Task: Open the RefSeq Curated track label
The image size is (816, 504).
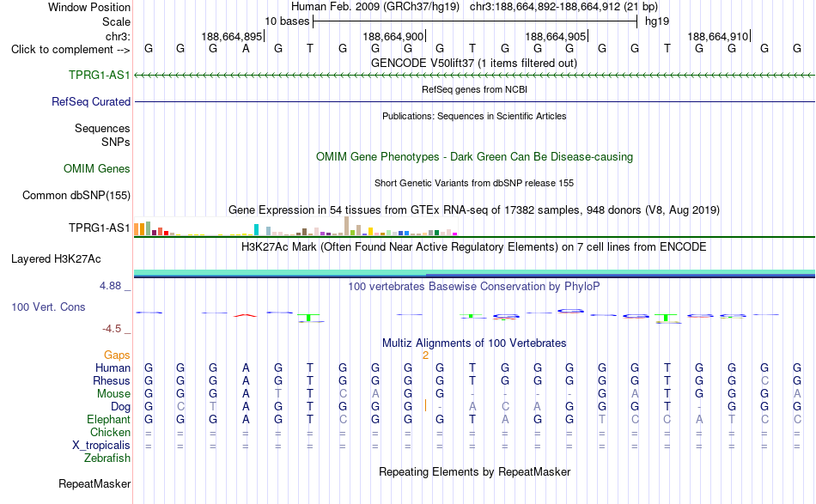Action: coord(91,101)
